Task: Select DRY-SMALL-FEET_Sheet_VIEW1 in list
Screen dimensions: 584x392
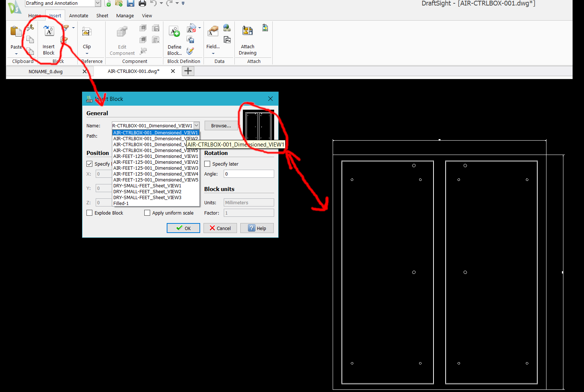Action: click(x=156, y=186)
